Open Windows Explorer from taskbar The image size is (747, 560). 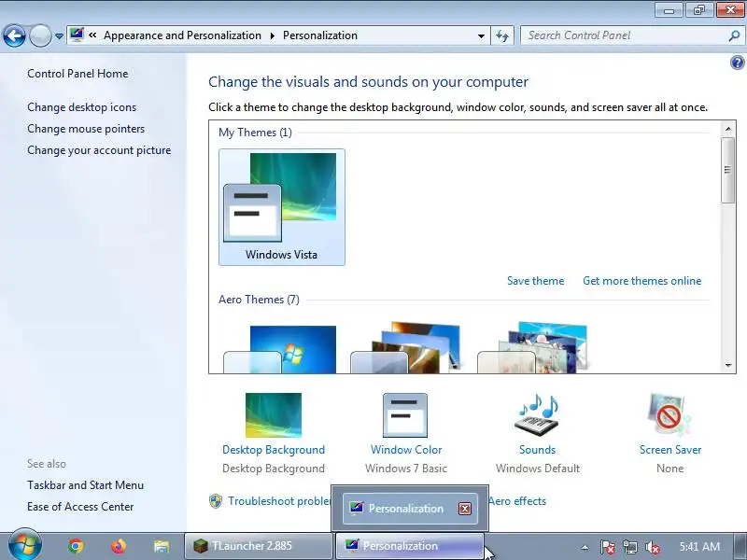(x=161, y=546)
